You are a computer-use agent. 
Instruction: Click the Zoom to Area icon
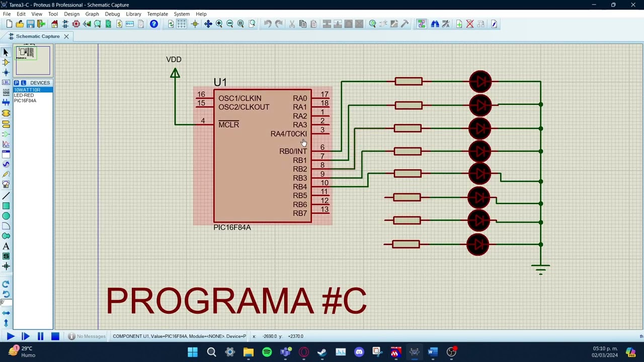(252, 24)
